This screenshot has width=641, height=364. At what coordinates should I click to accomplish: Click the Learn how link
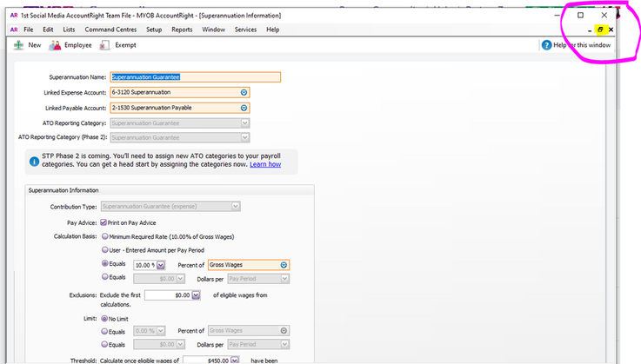[x=264, y=164]
